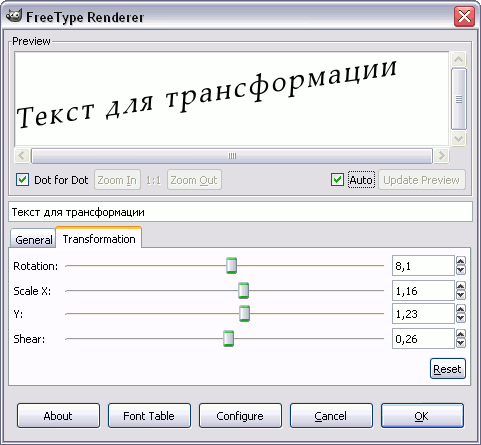Screen dimensions: 481x445
Task: Click the preview horizontal scroll right arrow
Action: point(441,155)
